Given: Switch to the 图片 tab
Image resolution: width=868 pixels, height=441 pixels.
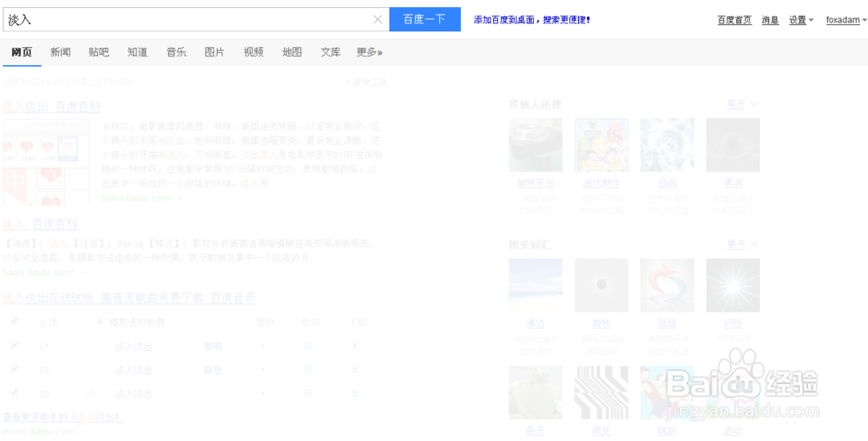Looking at the screenshot, I should pyautogui.click(x=214, y=53).
